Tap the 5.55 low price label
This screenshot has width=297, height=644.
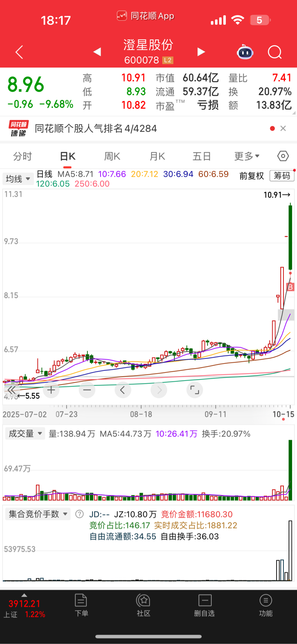29,396
